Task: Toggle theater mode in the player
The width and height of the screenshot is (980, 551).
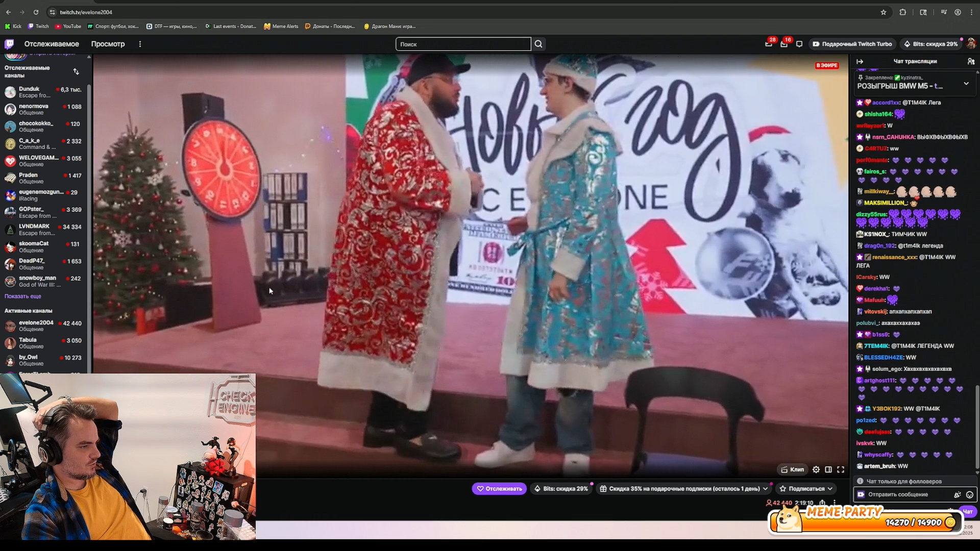Action: [828, 469]
